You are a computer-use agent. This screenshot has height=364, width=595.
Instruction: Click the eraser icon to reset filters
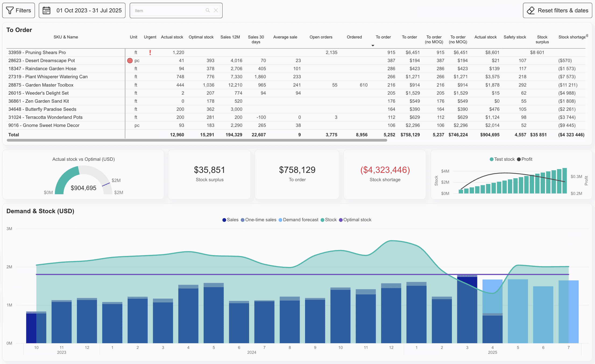click(x=530, y=10)
